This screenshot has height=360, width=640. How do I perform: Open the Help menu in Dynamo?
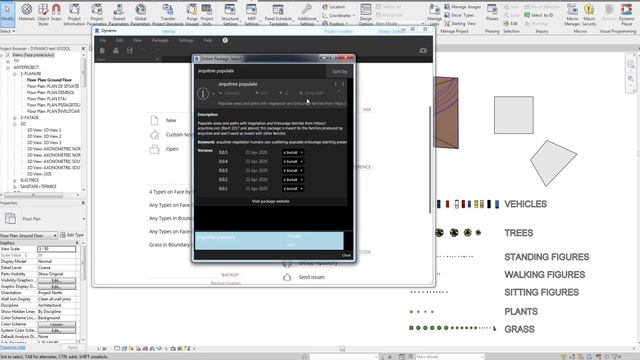pyautogui.click(x=208, y=40)
